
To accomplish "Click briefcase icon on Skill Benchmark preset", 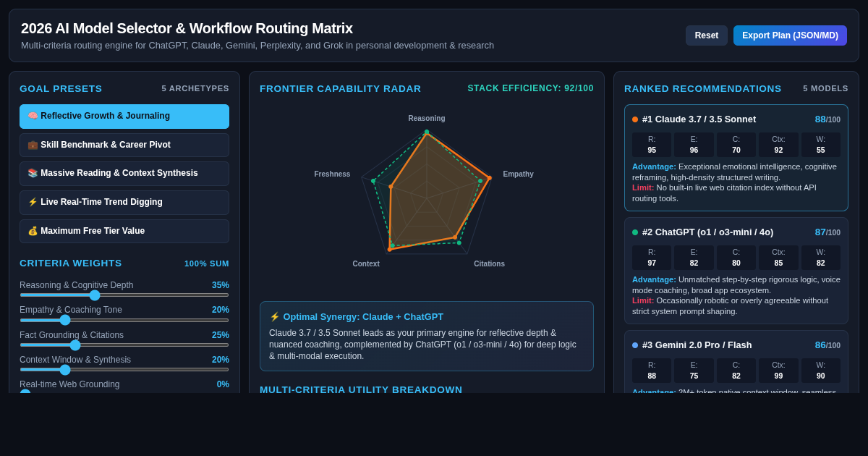I will pos(33,145).
